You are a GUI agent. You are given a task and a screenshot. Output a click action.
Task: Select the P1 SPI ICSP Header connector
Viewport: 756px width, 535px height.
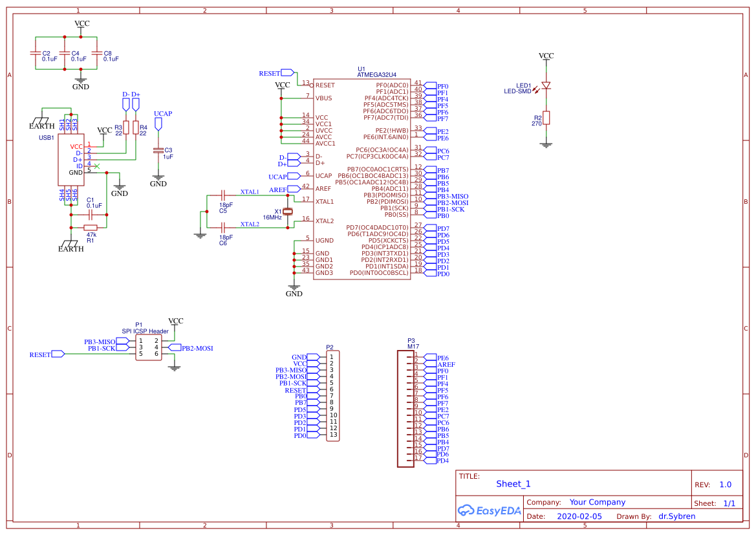coord(147,348)
